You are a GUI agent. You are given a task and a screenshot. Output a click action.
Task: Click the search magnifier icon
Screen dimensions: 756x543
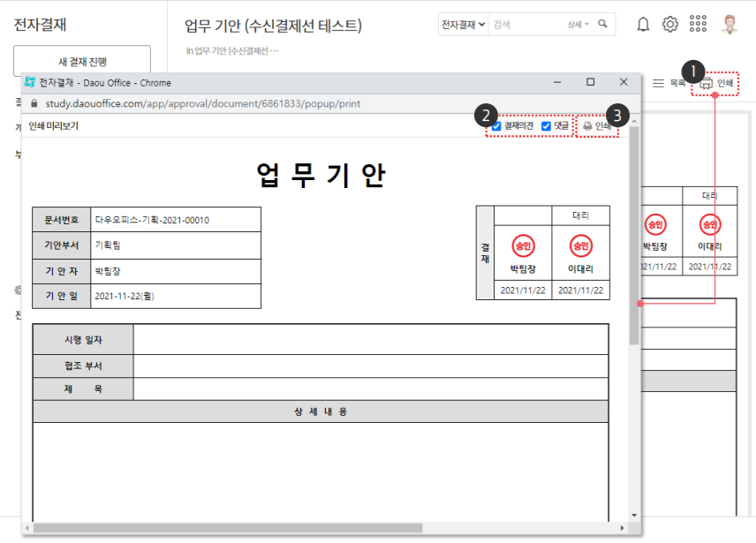(603, 25)
